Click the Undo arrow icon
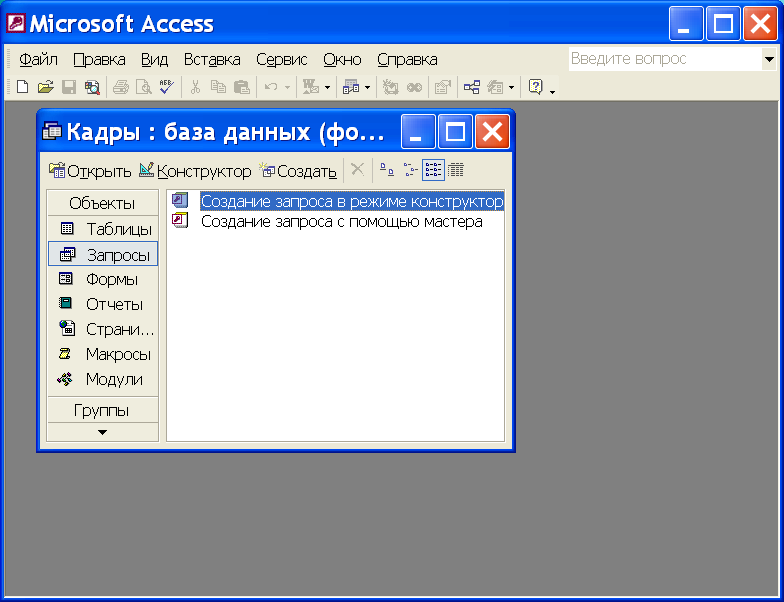The image size is (784, 602). [270, 88]
